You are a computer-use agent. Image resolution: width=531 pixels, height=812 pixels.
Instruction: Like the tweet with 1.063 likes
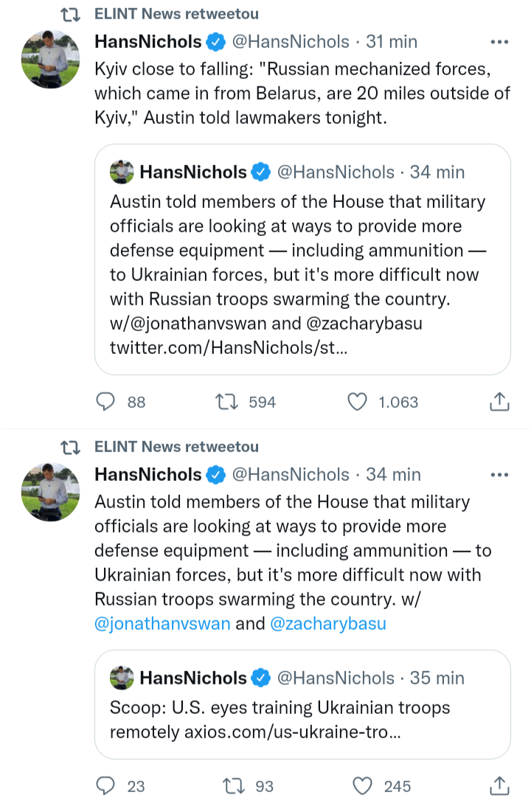point(358,402)
